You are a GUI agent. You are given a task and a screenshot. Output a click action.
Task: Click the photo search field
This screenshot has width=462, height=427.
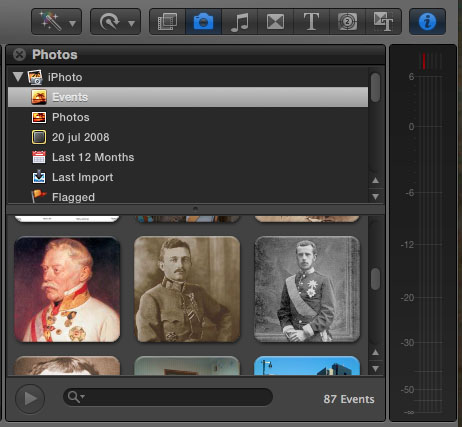(x=168, y=397)
